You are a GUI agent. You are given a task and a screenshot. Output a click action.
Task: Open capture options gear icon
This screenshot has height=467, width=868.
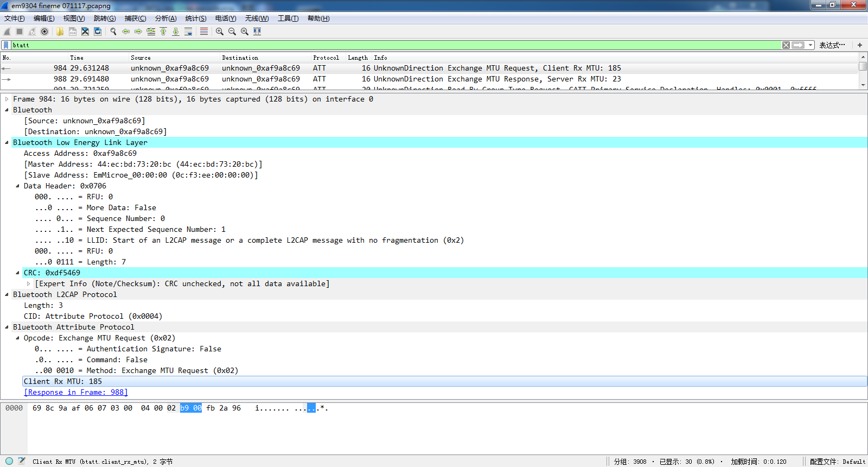point(44,31)
